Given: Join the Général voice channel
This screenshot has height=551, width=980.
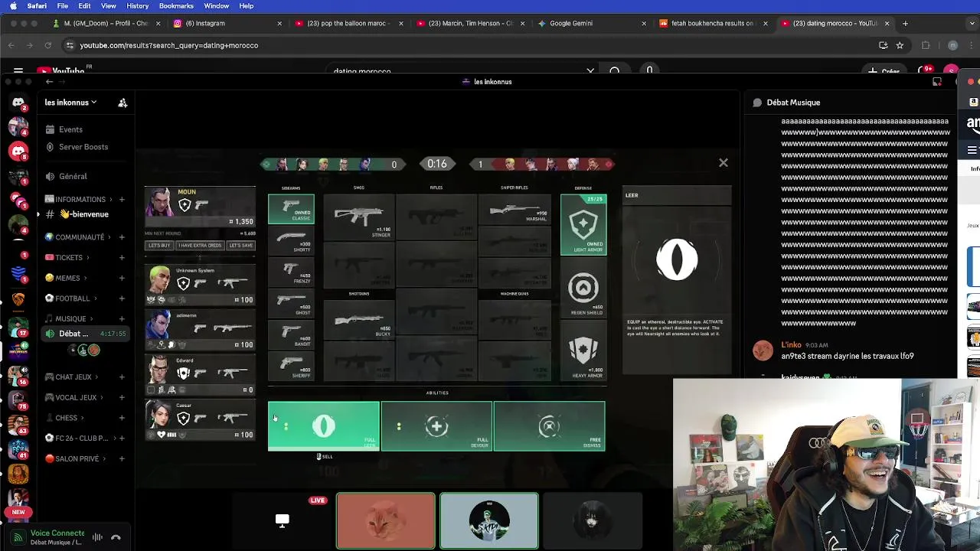Looking at the screenshot, I should pos(73,176).
